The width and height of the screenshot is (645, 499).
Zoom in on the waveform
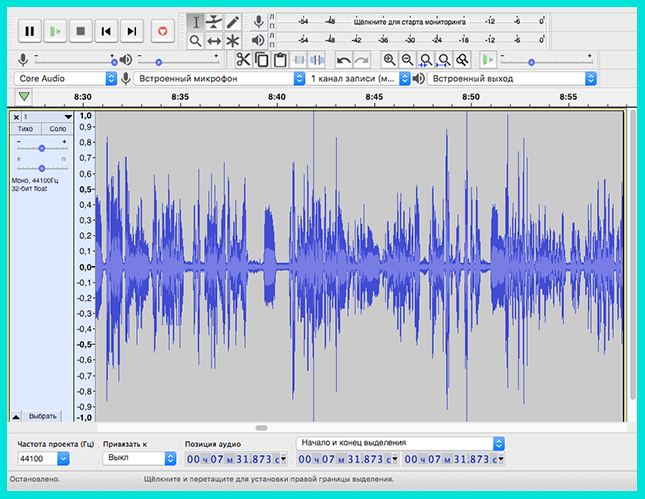click(x=389, y=60)
